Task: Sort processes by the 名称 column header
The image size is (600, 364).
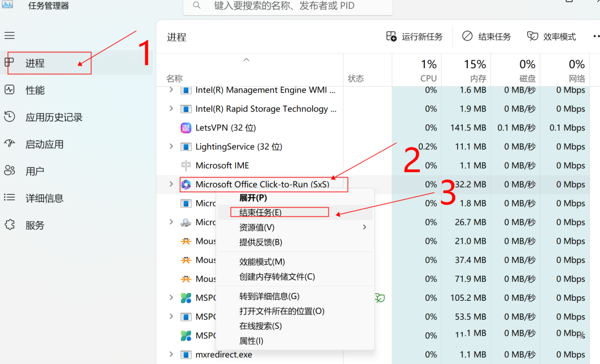Action: 174,78
